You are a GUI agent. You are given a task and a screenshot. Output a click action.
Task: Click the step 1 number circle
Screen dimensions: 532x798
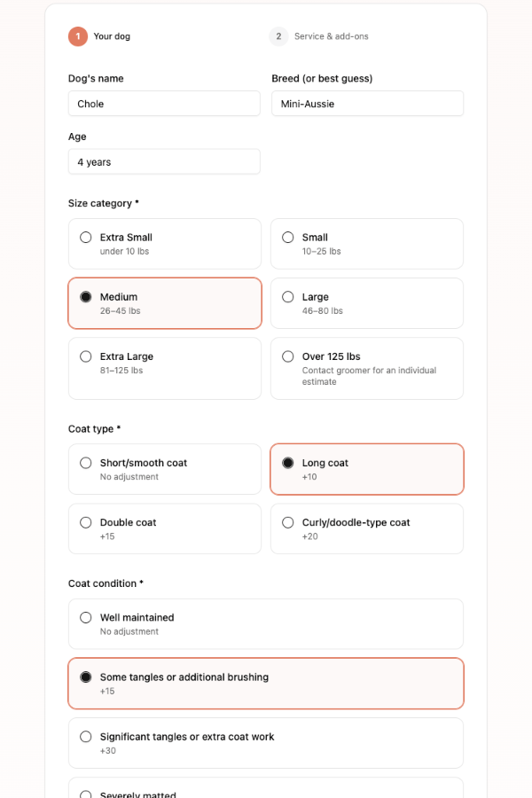78,36
